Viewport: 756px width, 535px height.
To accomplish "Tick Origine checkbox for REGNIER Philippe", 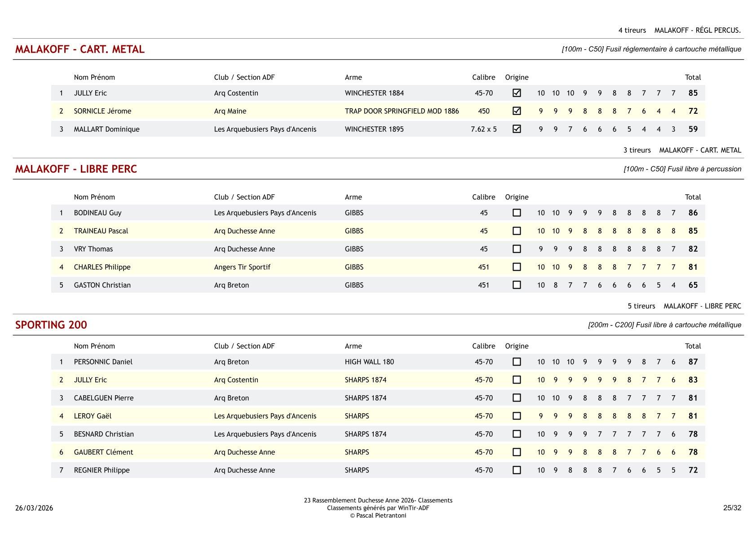I will tap(517, 470).
